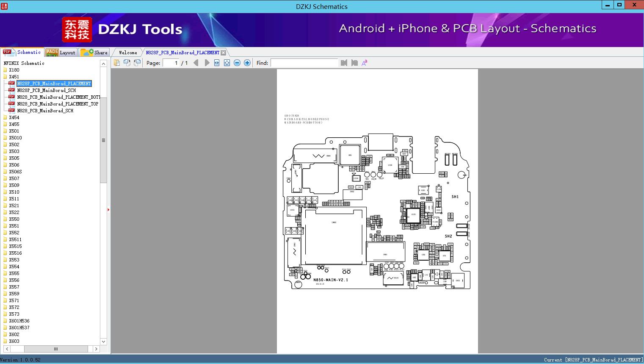Open N828P_PCB_MainBorad_SCH file

coord(46,90)
